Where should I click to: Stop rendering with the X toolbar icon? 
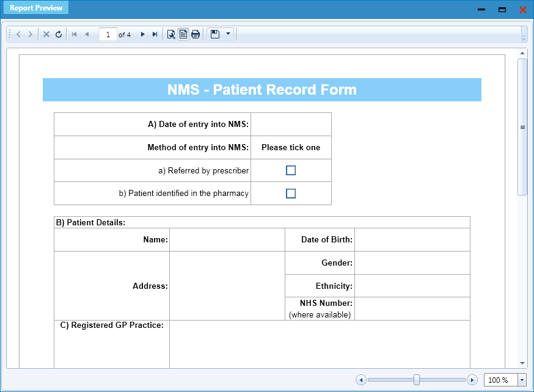pyautogui.click(x=46, y=34)
